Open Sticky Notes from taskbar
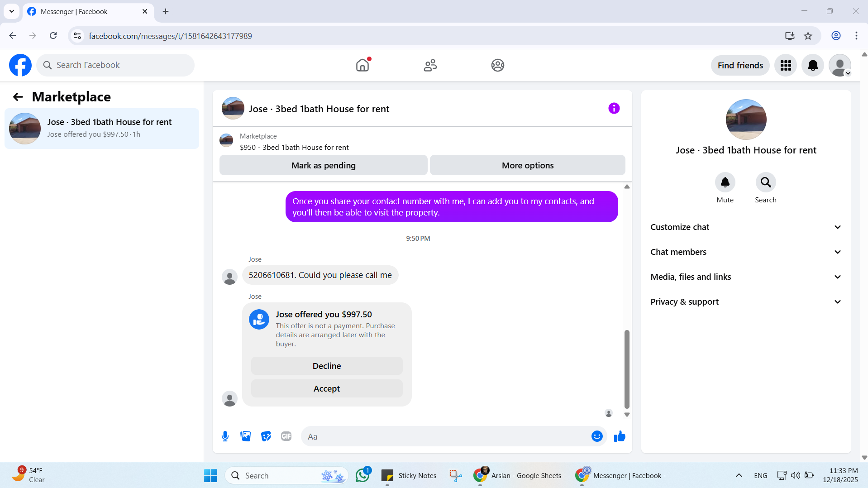 point(409,475)
